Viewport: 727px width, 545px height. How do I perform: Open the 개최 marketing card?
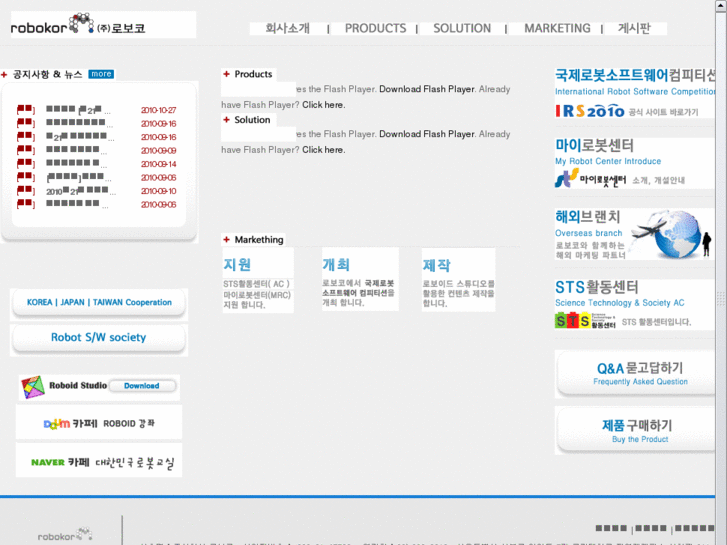click(x=360, y=279)
